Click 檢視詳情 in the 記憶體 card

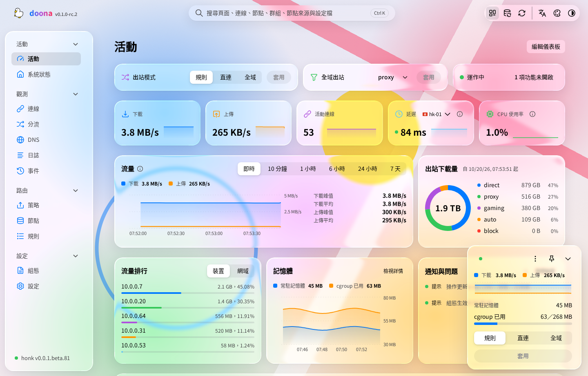click(x=393, y=271)
